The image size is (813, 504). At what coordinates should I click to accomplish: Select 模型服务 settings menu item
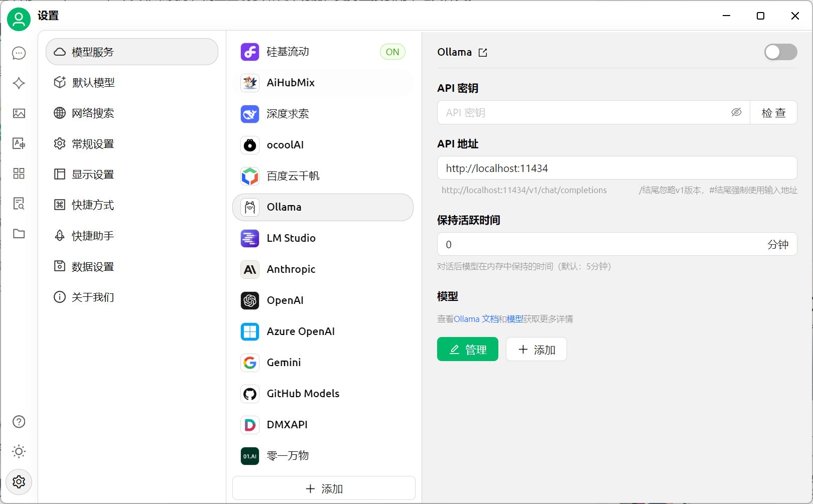click(x=132, y=52)
